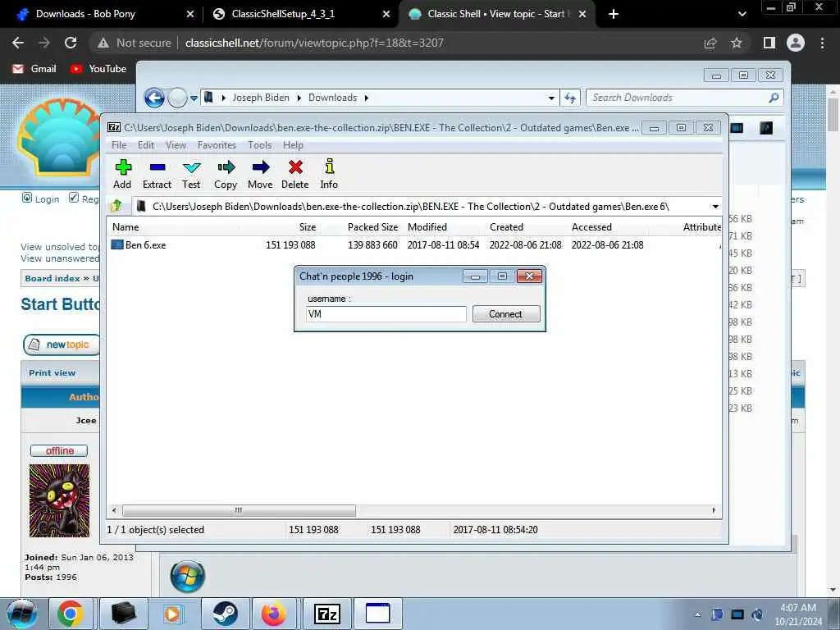Open Firefox from the taskbar
The width and height of the screenshot is (840, 630).
pos(274,614)
